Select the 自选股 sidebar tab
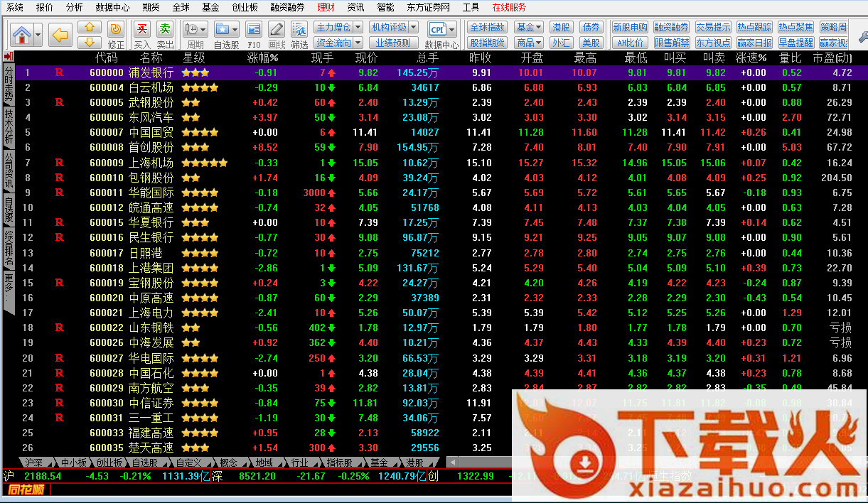The height and width of the screenshot is (503, 868). coord(9,209)
